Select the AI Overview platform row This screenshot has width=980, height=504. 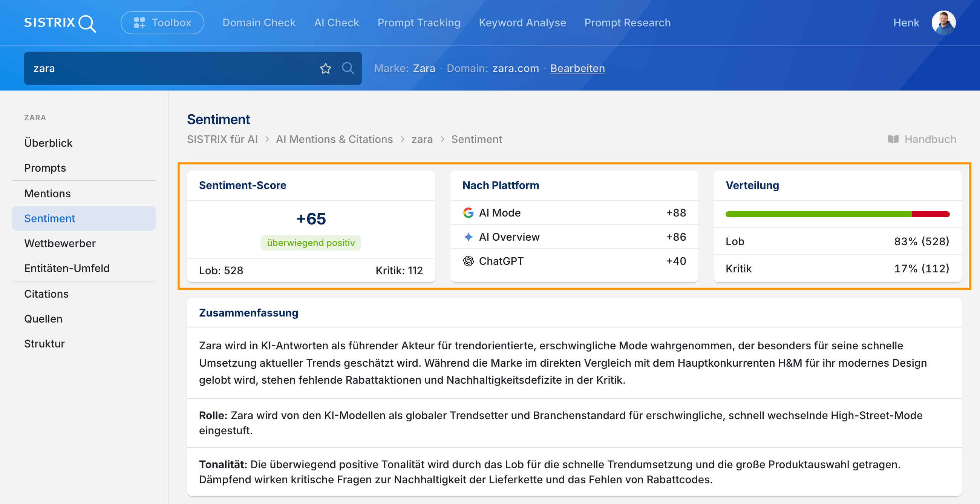[574, 237]
